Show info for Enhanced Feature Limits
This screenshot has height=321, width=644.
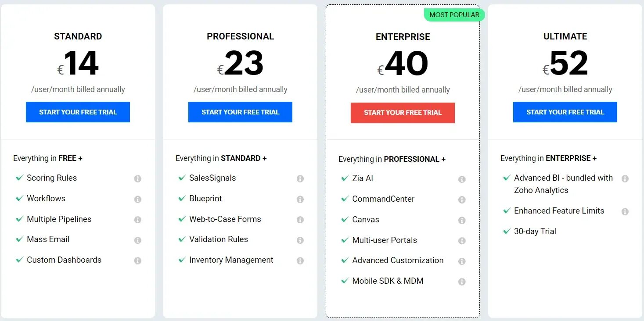(x=625, y=211)
